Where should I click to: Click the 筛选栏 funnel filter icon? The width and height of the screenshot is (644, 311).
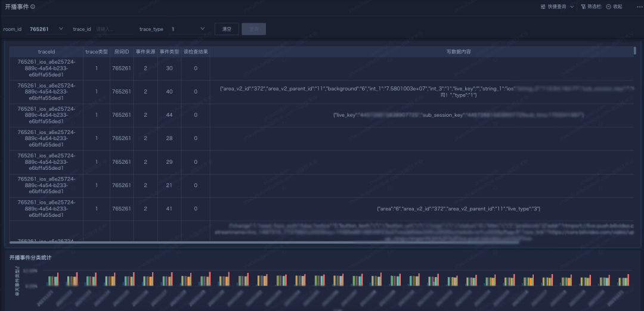583,7
